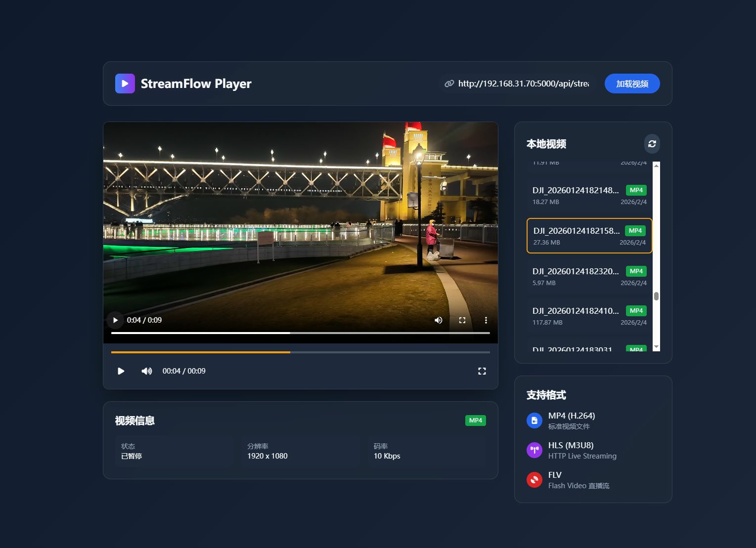This screenshot has height=548, width=756.
Task: Enter fullscreen via the overlay fullscreen icon
Action: (x=462, y=320)
